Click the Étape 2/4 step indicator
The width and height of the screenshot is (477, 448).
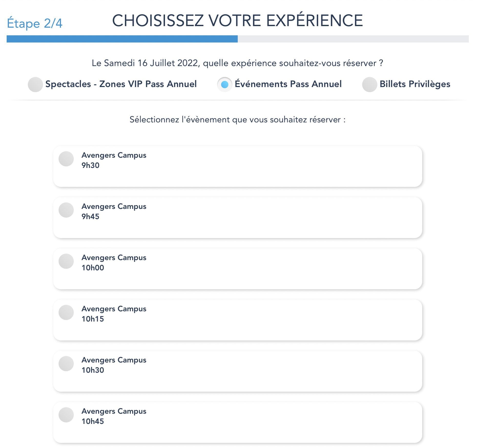(35, 23)
